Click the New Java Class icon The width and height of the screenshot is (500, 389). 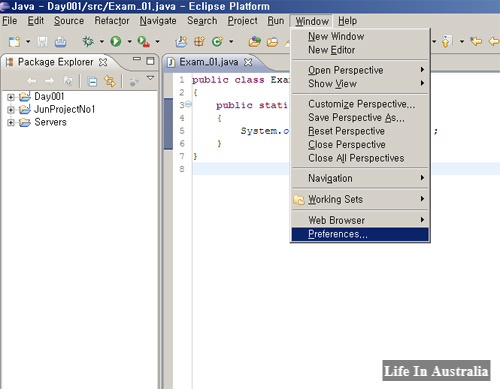point(217,42)
